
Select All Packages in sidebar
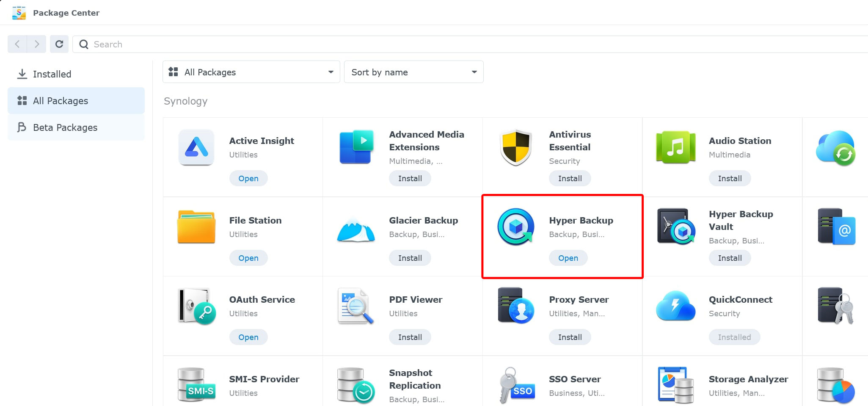(76, 101)
